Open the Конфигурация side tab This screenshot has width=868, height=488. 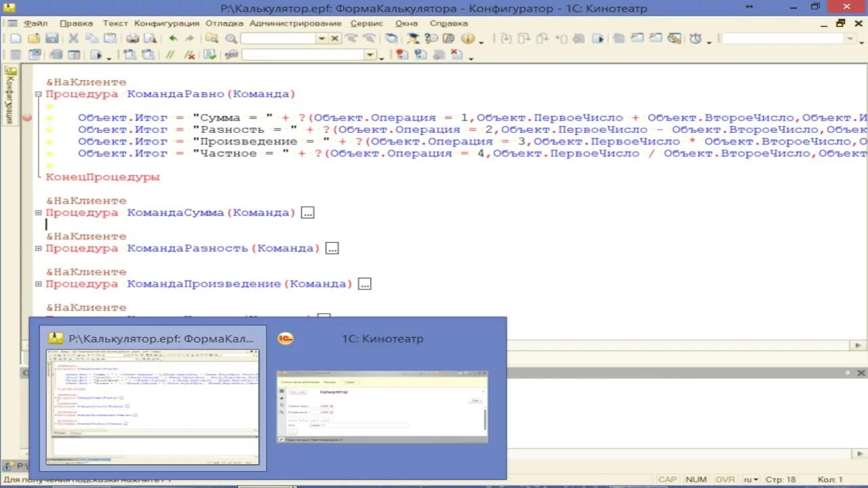pos(9,95)
